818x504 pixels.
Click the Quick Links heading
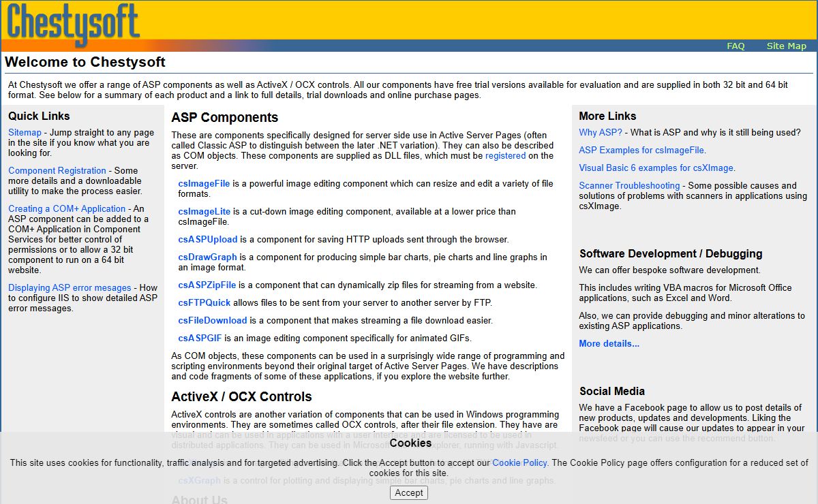(39, 116)
